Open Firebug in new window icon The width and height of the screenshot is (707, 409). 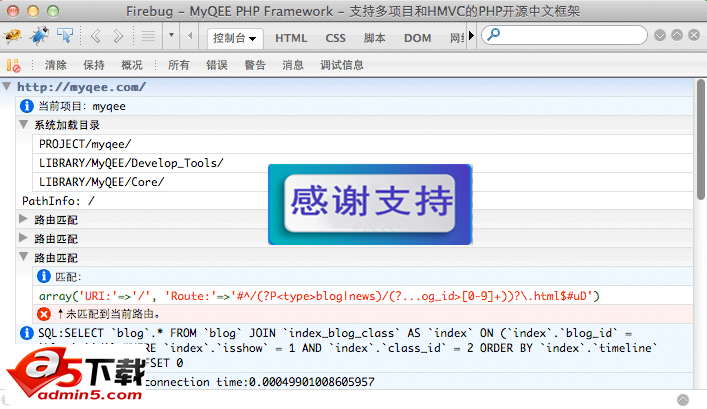pyautogui.click(x=677, y=35)
